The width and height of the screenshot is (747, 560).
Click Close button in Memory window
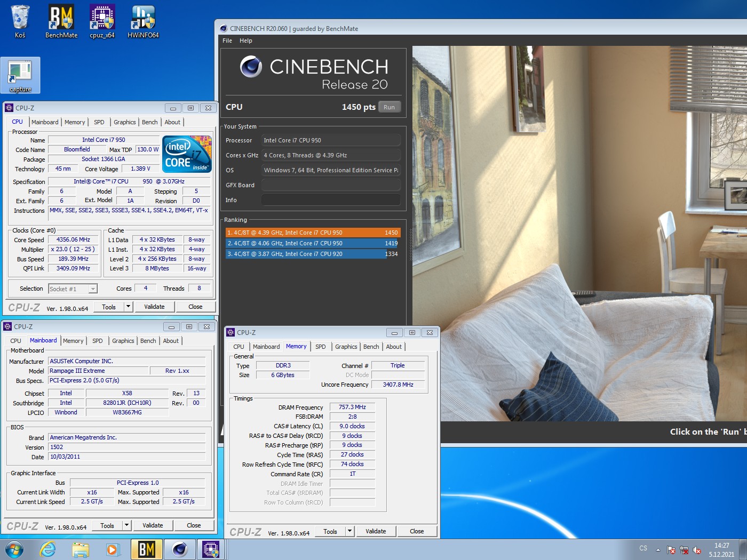coord(417,531)
